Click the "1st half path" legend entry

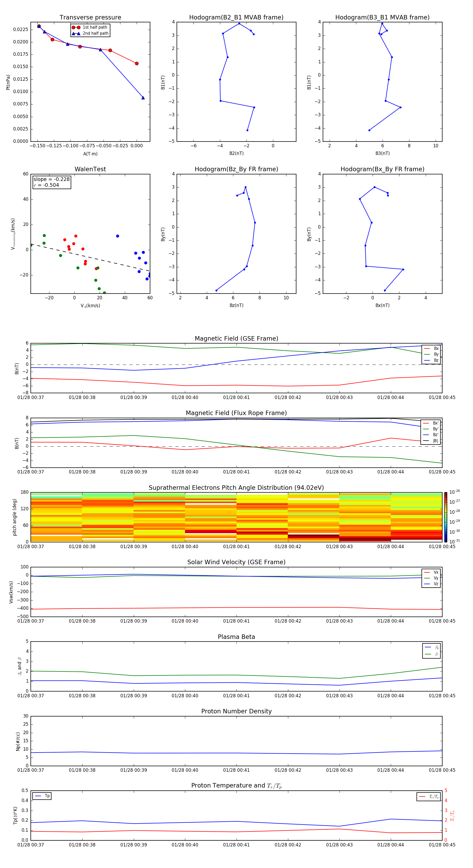click(x=90, y=27)
